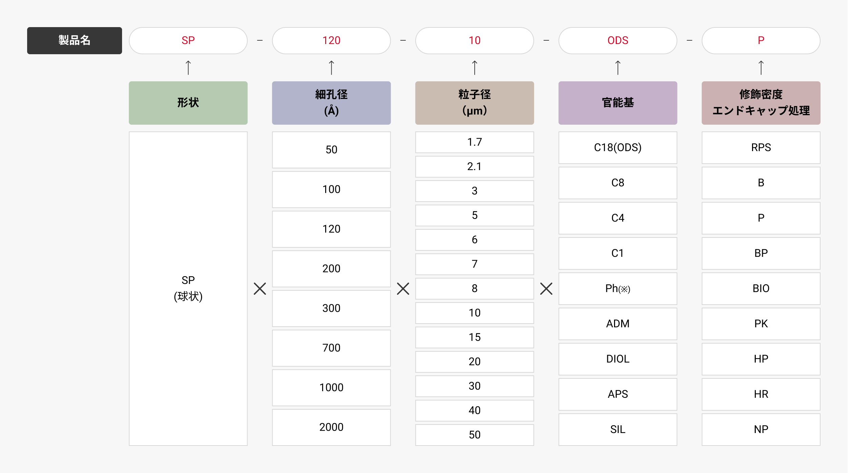Click the ODS product name pill
868x473 pixels.
click(618, 41)
